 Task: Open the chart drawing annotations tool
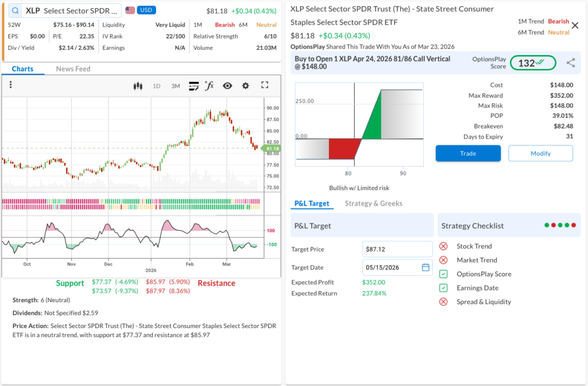[x=194, y=86]
